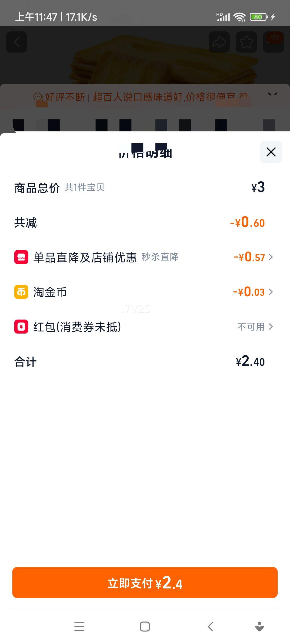Tap the 秒杀直降 flash sale label

click(x=160, y=257)
